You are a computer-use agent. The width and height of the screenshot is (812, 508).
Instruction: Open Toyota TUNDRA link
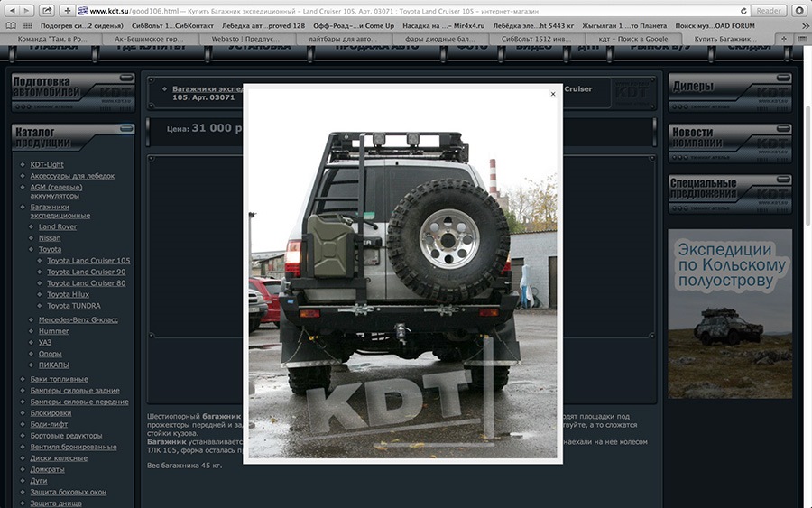74,306
